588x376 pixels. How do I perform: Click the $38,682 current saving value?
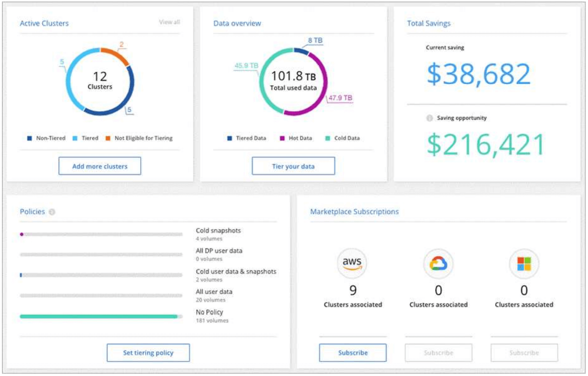coord(479,74)
